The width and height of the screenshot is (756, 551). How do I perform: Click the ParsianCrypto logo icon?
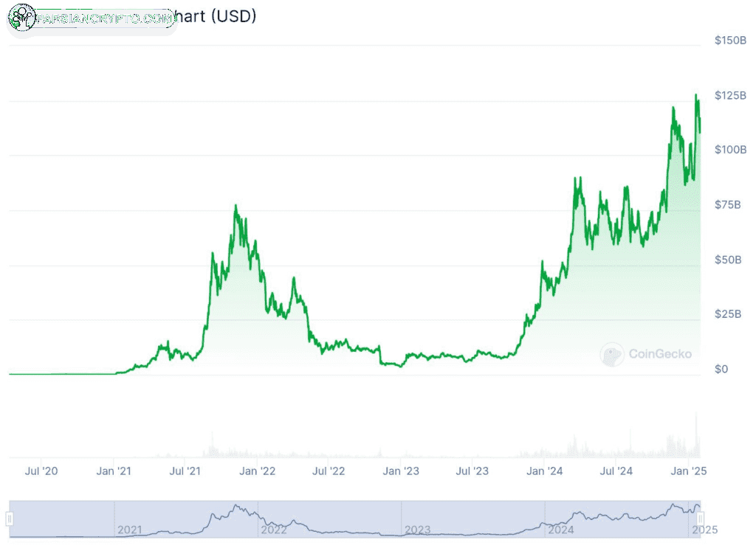pyautogui.click(x=21, y=18)
